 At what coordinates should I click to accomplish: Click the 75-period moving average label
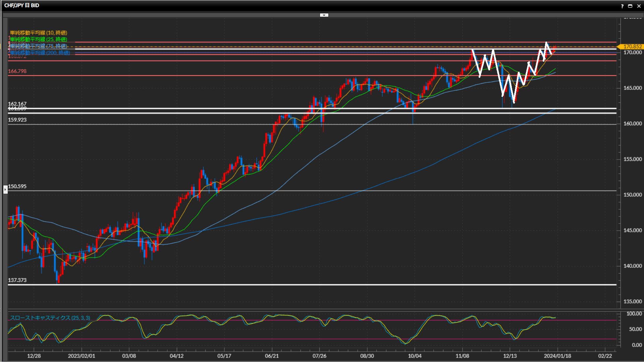click(38, 46)
